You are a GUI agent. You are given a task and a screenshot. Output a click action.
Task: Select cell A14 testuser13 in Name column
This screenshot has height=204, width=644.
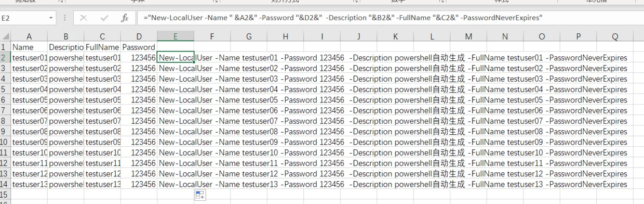pos(29,184)
